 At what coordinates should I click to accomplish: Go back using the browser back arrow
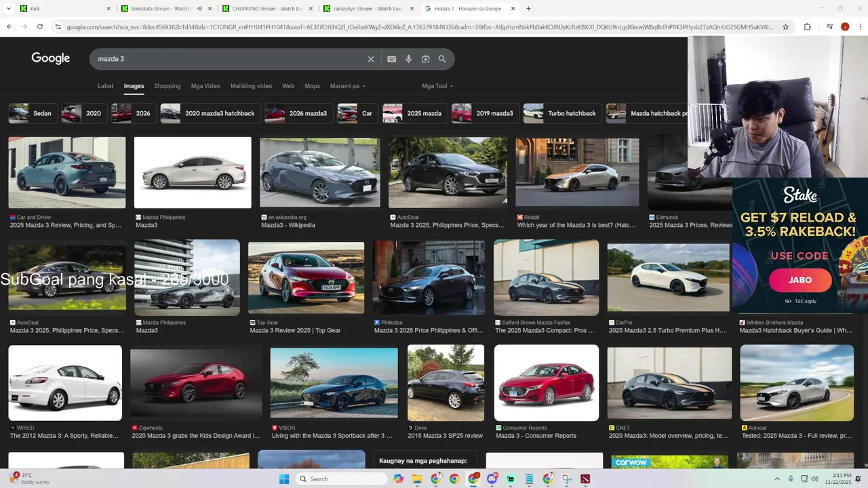[x=9, y=27]
